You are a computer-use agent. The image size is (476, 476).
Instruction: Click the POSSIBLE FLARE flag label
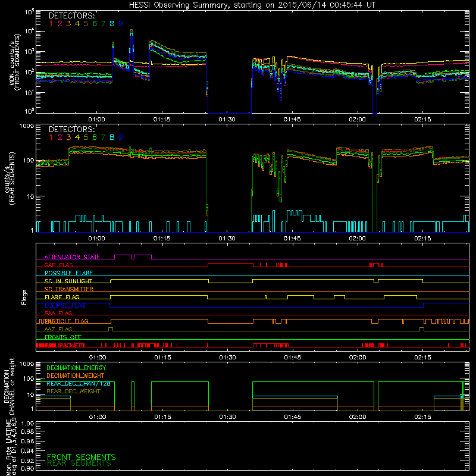(68, 273)
